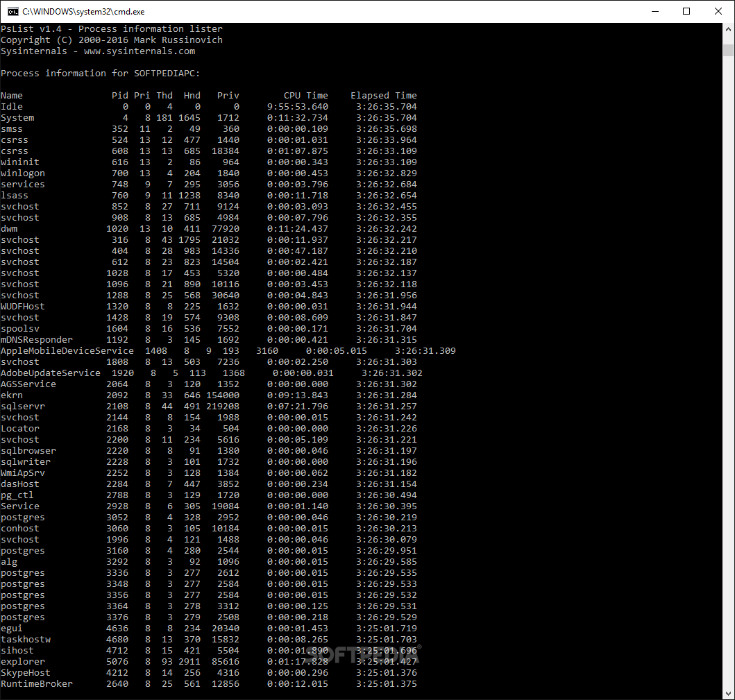Click 'Process information for SOFTPEDIAPC:' line
The width and height of the screenshot is (735, 700).
pyautogui.click(x=101, y=74)
